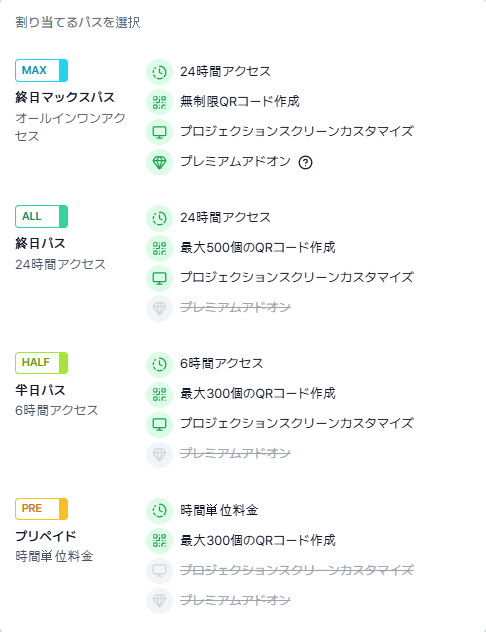Click clock icon beside 時間単位料金 feature
486x632 pixels.
click(x=160, y=510)
